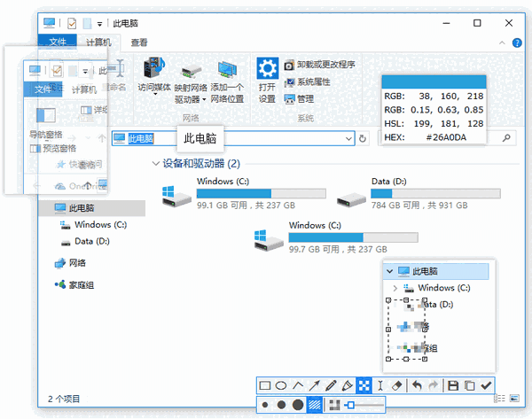
Task: Toggle the mosaic tool in annotation toolbar
Action: [x=364, y=385]
